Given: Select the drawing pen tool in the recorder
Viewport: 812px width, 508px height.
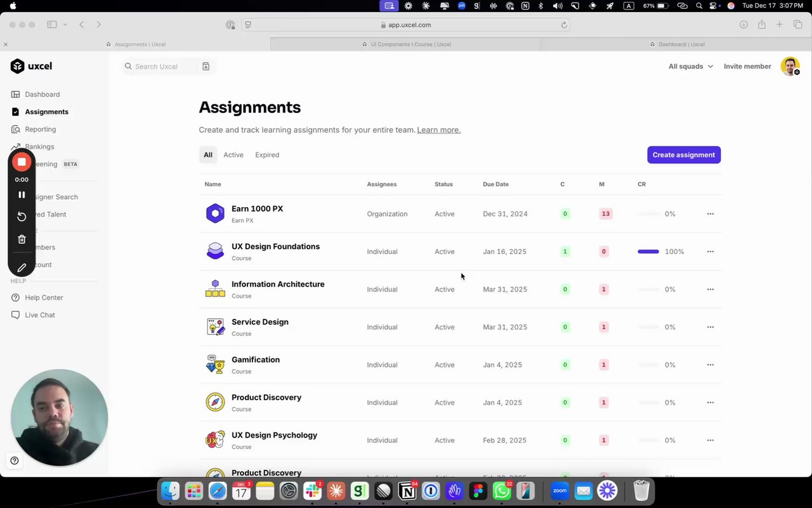Looking at the screenshot, I should point(22,267).
